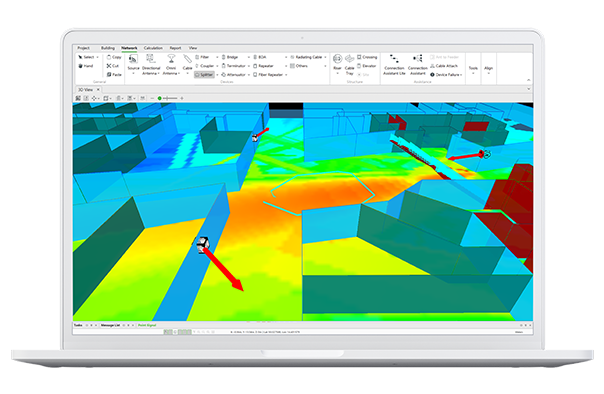Add a Bridge device
This screenshot has height=394, width=604.
coord(230,57)
